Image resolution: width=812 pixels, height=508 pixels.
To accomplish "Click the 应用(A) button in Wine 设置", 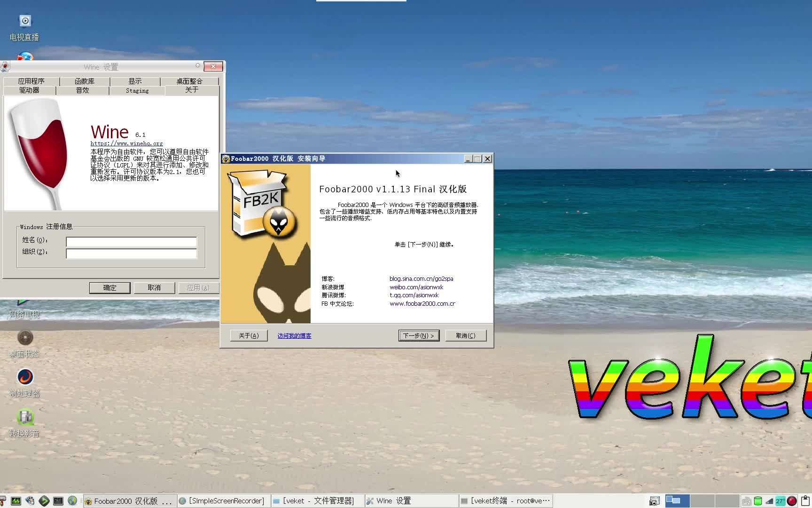I will (198, 288).
